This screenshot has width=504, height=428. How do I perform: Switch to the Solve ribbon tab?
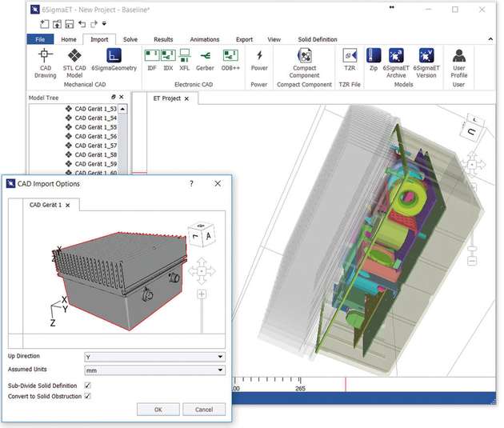point(130,39)
